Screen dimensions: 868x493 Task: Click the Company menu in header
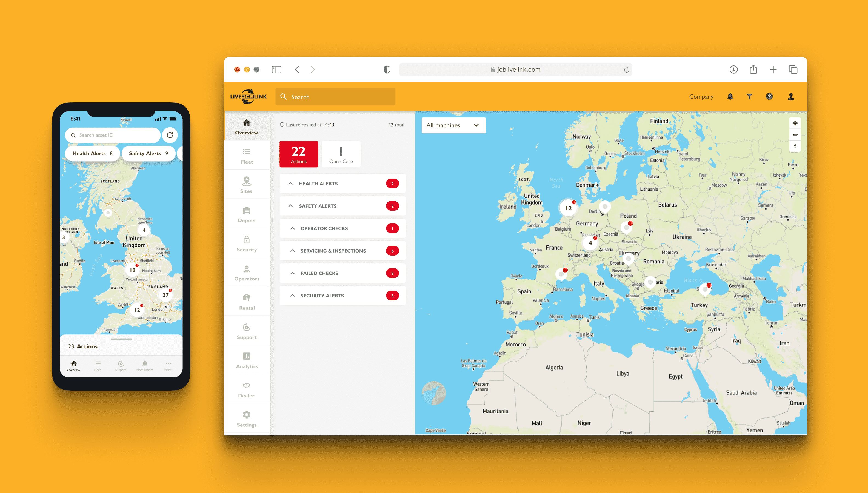tap(701, 97)
